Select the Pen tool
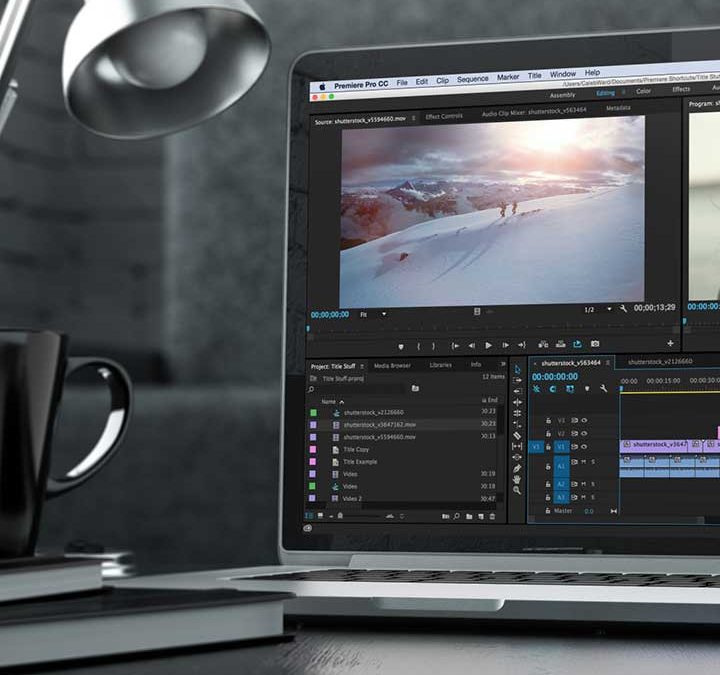This screenshot has height=675, width=720. coord(517,468)
